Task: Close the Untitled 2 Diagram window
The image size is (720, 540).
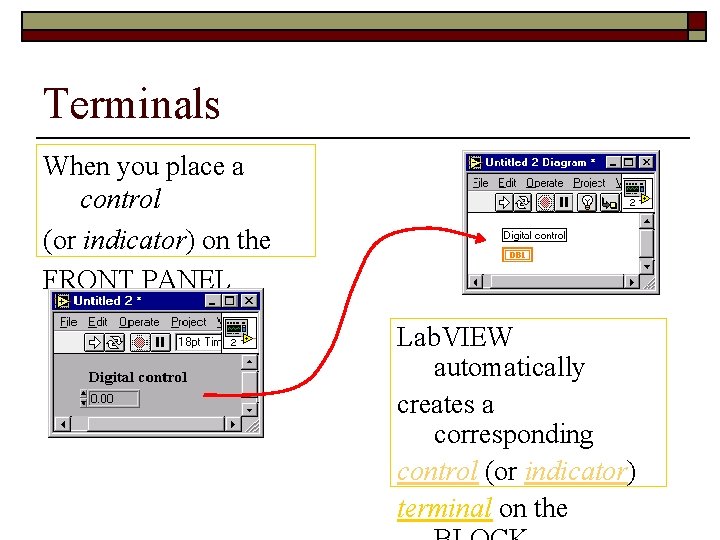Action: tap(646, 163)
